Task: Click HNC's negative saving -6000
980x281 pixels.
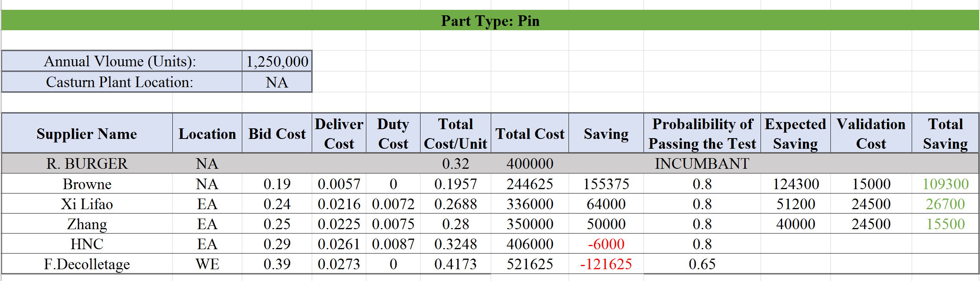Action: point(606,244)
